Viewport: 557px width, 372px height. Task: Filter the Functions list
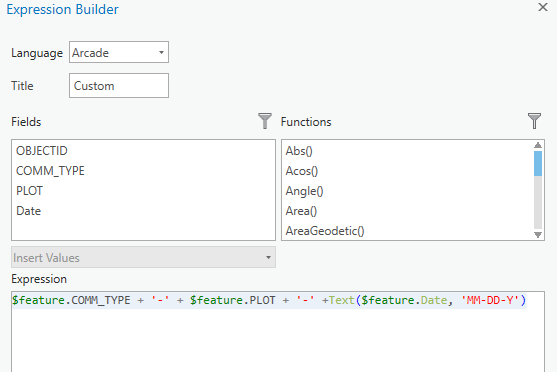534,121
